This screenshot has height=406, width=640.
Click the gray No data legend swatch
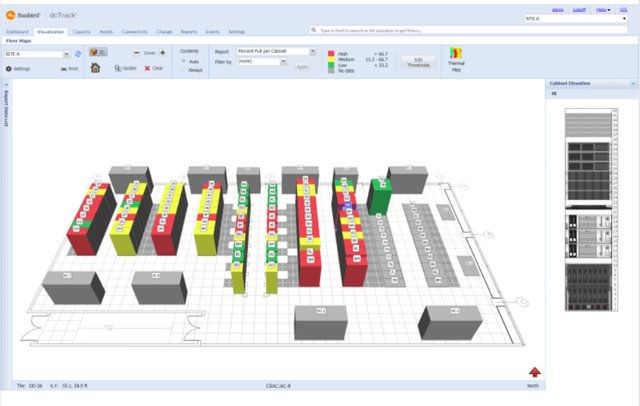331,71
